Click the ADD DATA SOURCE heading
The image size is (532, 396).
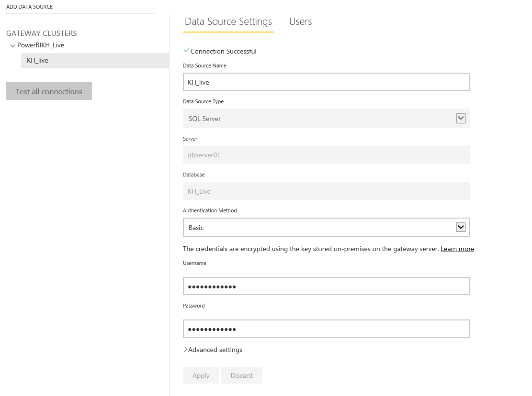point(30,7)
